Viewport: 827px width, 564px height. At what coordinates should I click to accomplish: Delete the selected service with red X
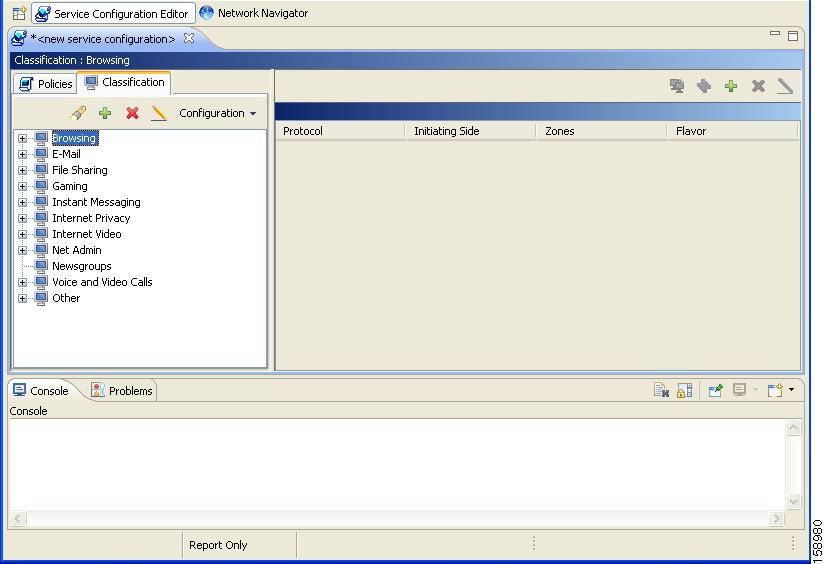coord(132,113)
